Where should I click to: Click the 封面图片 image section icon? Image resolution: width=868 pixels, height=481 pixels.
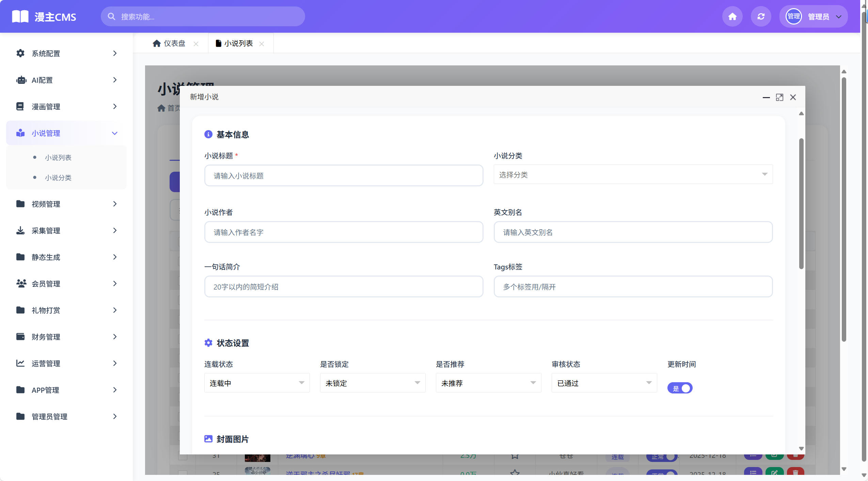[x=208, y=439]
